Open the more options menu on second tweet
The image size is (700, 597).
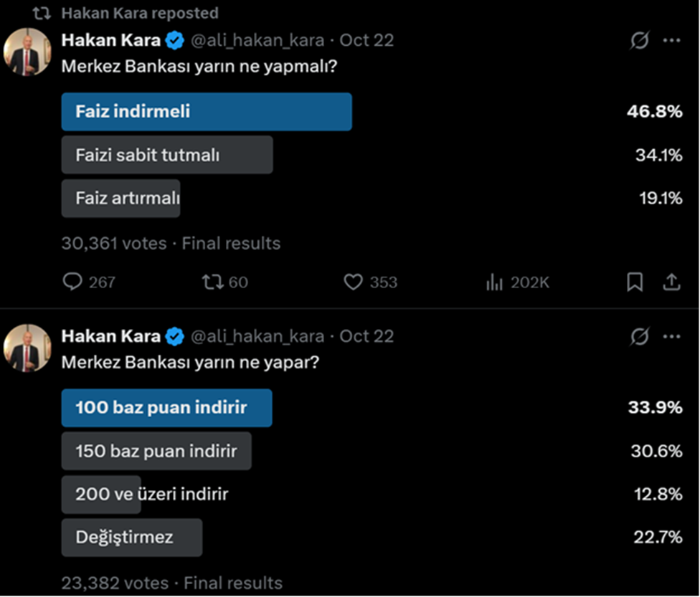(671, 336)
